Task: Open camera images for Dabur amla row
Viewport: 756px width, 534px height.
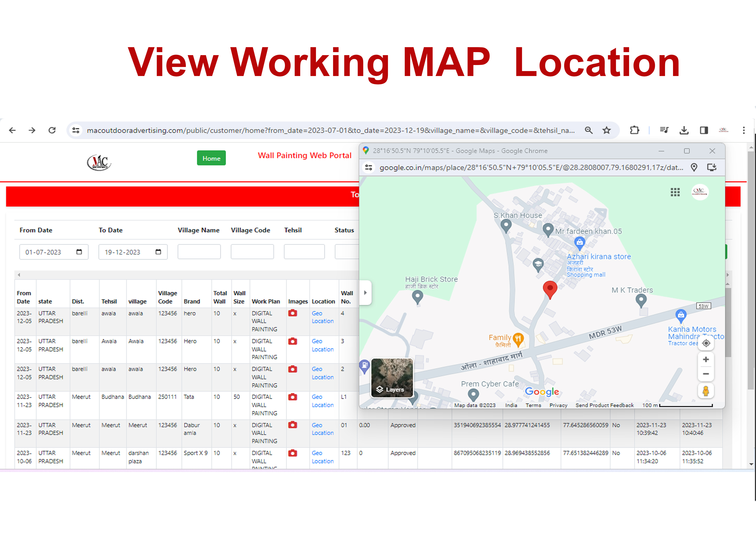Action: (293, 425)
